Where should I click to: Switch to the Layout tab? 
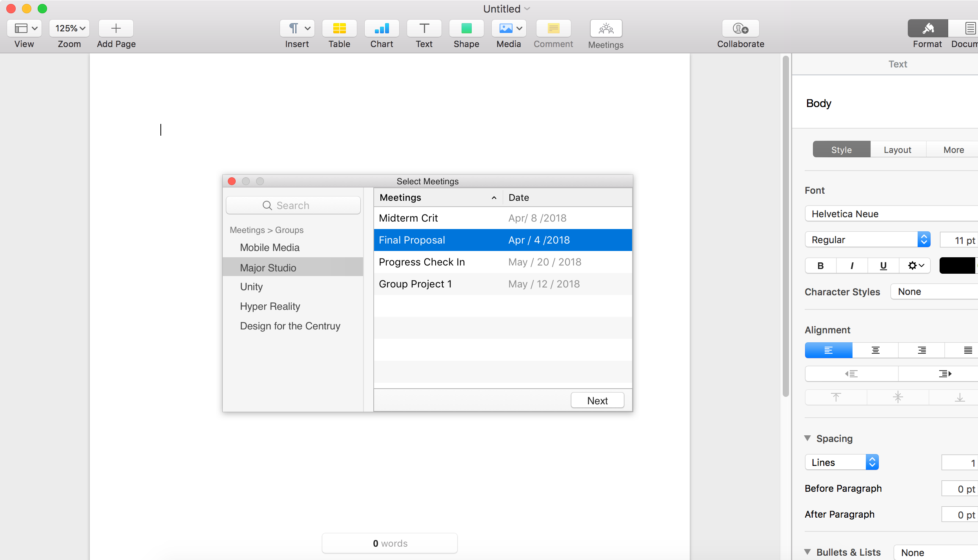point(897,149)
